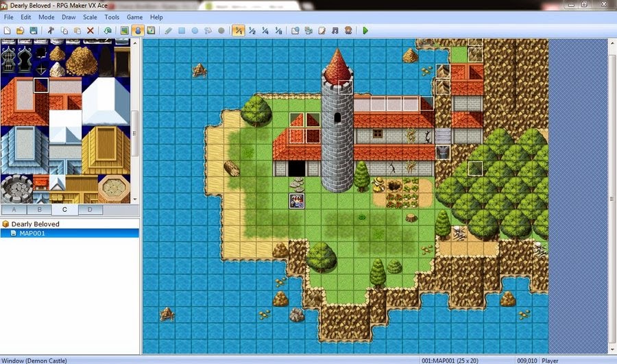Open the Edit menu
The height and width of the screenshot is (364, 617).
26,17
